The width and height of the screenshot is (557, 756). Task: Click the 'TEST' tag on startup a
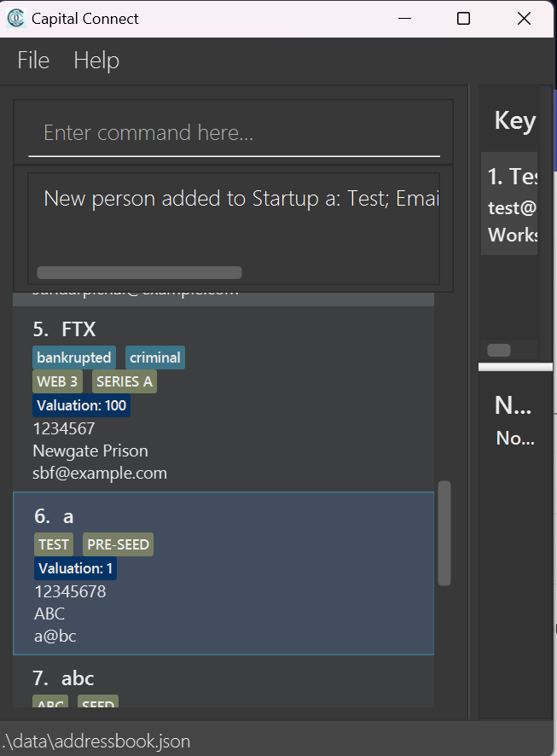tap(54, 544)
